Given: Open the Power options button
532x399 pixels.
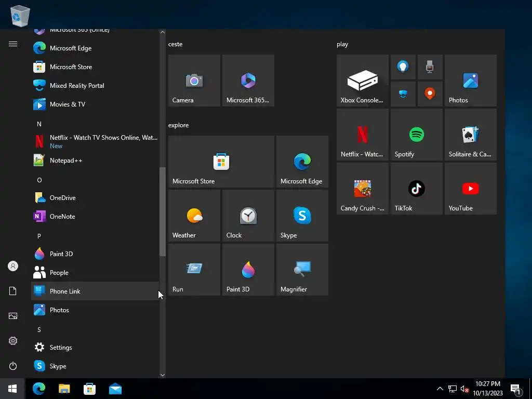Looking at the screenshot, I should point(13,366).
